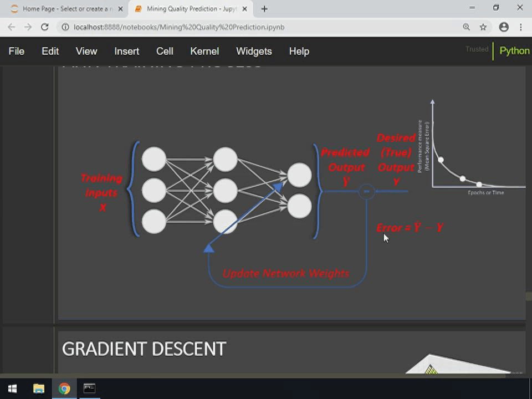Image resolution: width=532 pixels, height=399 pixels.
Task: Click the zoom magnifier icon in address bar
Action: (x=467, y=27)
